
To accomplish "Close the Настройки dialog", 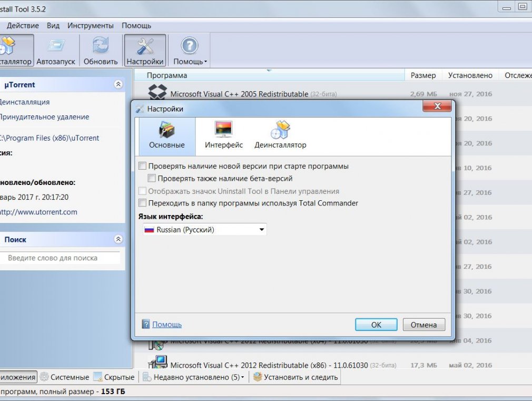I will pyautogui.click(x=437, y=106).
